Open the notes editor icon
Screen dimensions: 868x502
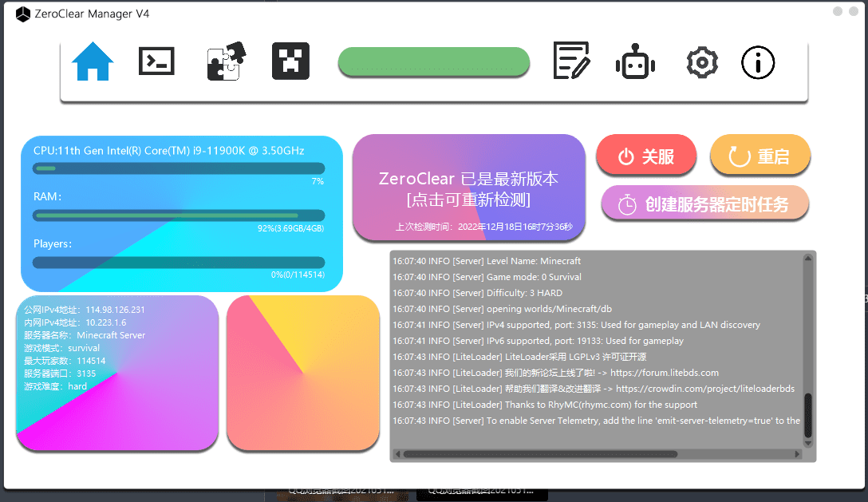(571, 61)
